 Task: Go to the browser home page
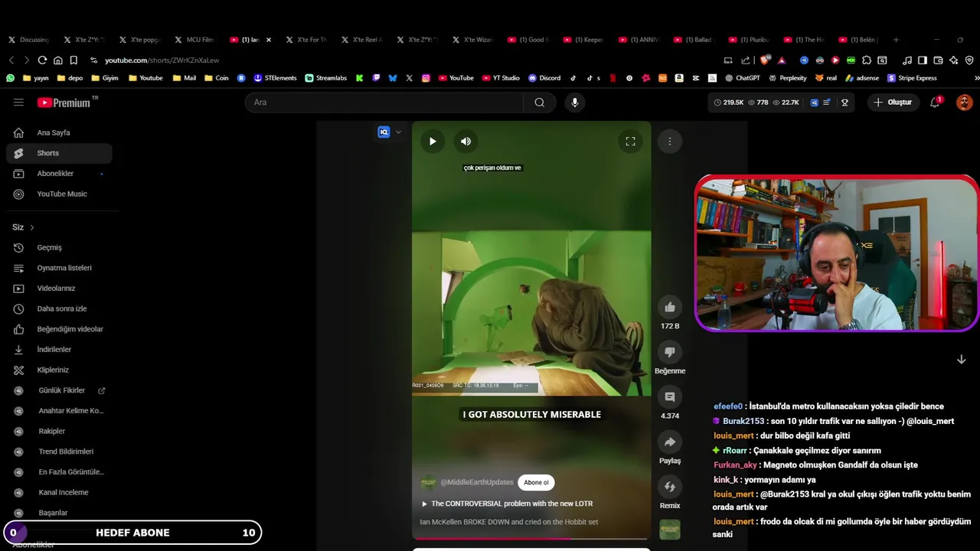pos(58,60)
